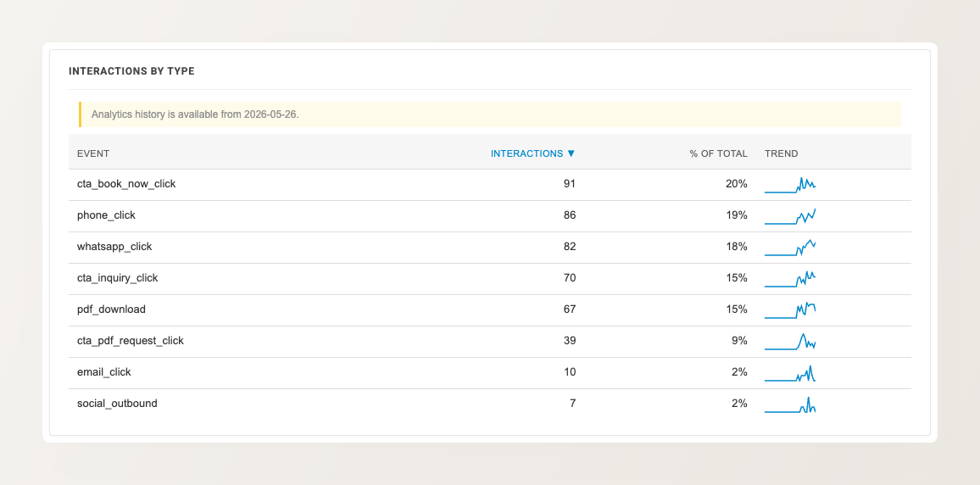Click the 15% share in pdf_download row

coord(736,309)
